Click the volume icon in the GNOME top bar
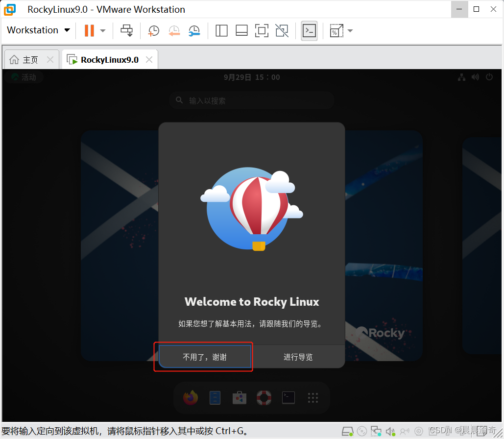504x439 pixels. coord(475,77)
